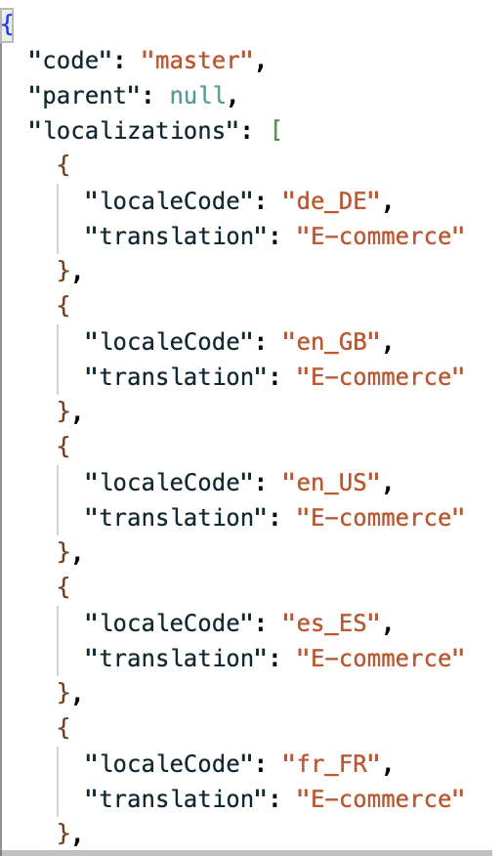Image resolution: width=504 pixels, height=856 pixels.
Task: Select the "master" code value
Action: (x=197, y=60)
